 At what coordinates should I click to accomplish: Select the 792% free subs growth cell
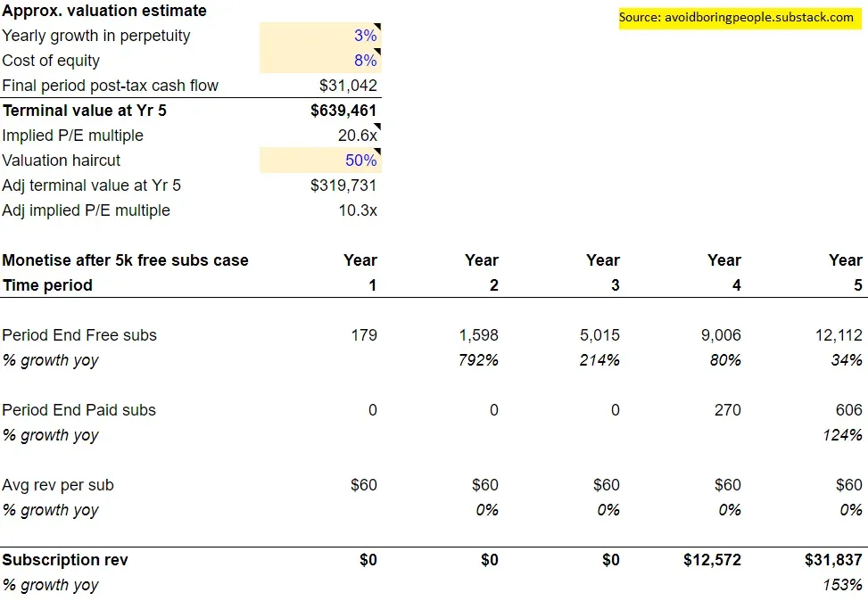[x=481, y=360]
